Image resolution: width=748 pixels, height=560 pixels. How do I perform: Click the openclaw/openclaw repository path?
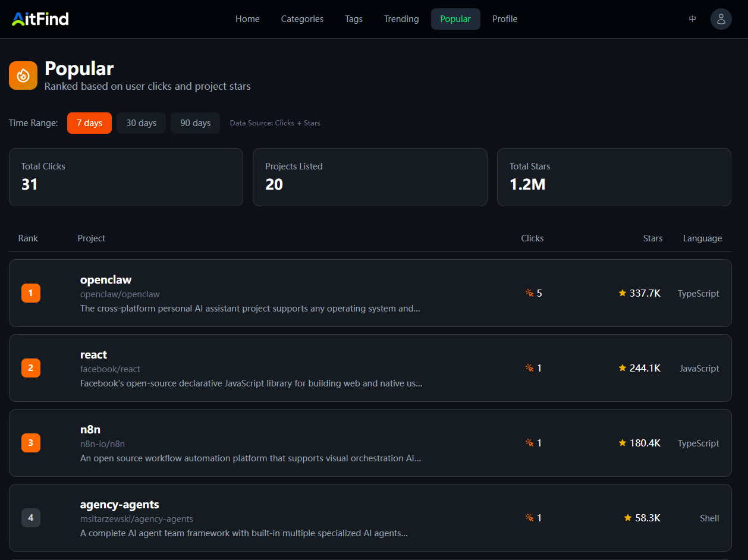(120, 294)
